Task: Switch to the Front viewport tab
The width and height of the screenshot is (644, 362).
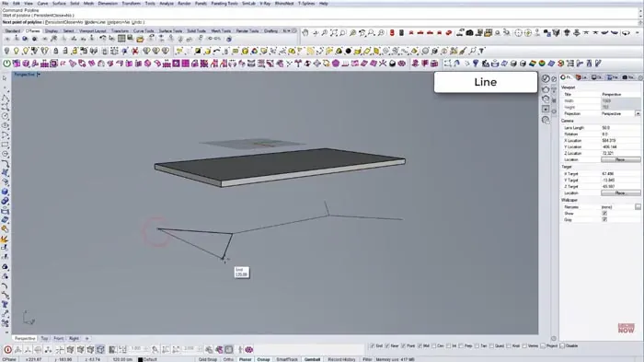Action: pyautogui.click(x=59, y=339)
